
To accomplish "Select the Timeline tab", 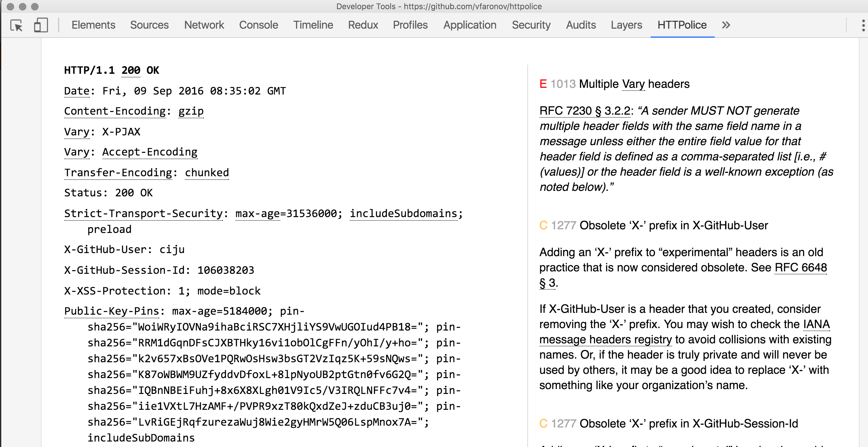I will click(313, 25).
